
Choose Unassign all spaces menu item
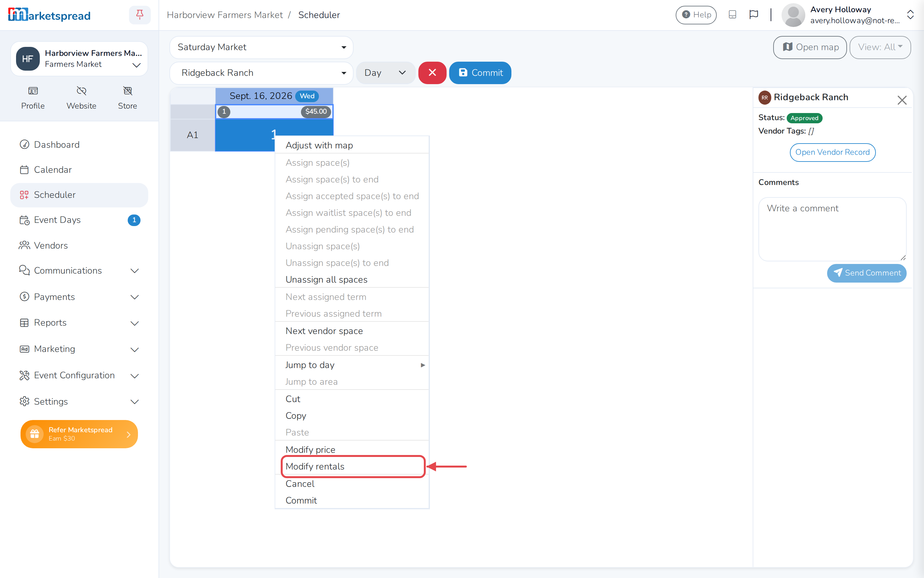(352, 279)
